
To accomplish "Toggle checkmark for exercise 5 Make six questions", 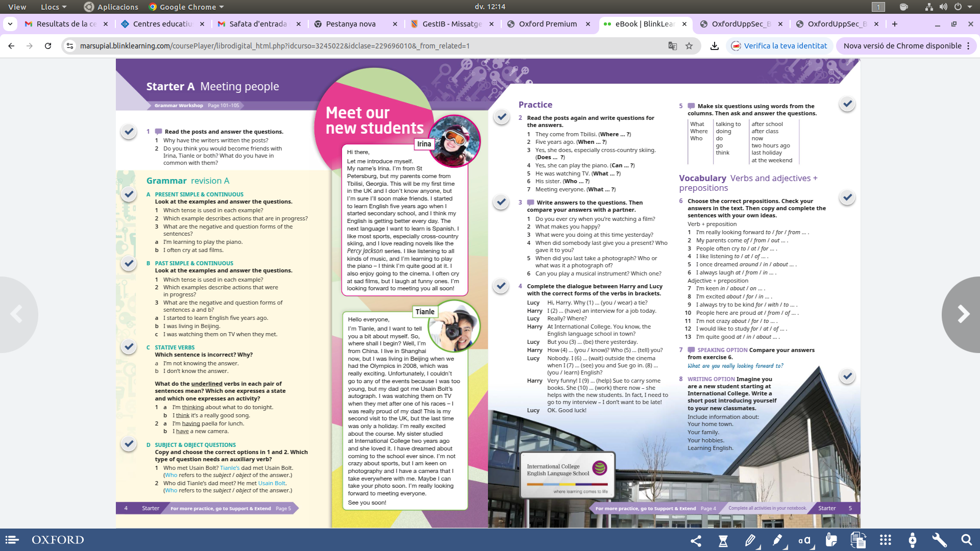I will coord(847,104).
